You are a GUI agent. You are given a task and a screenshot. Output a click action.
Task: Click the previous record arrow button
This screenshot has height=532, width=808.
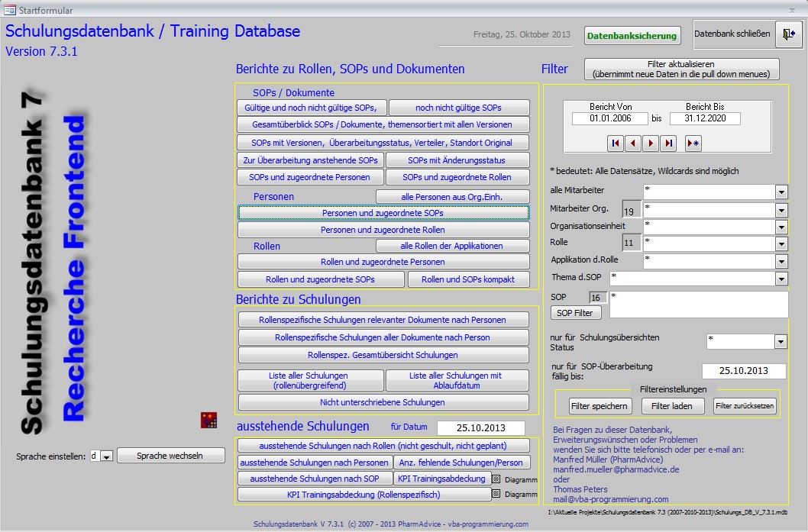(x=633, y=143)
